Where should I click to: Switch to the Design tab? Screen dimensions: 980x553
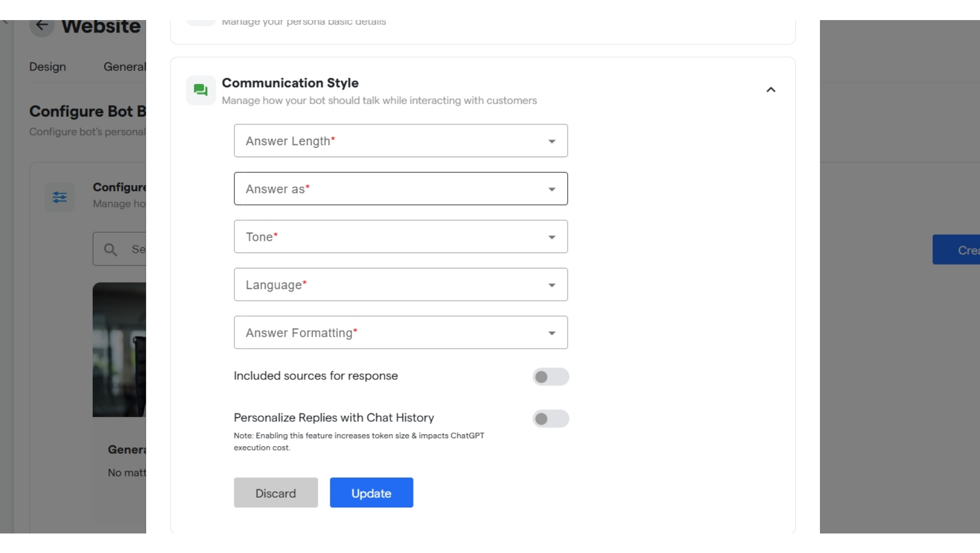click(48, 67)
